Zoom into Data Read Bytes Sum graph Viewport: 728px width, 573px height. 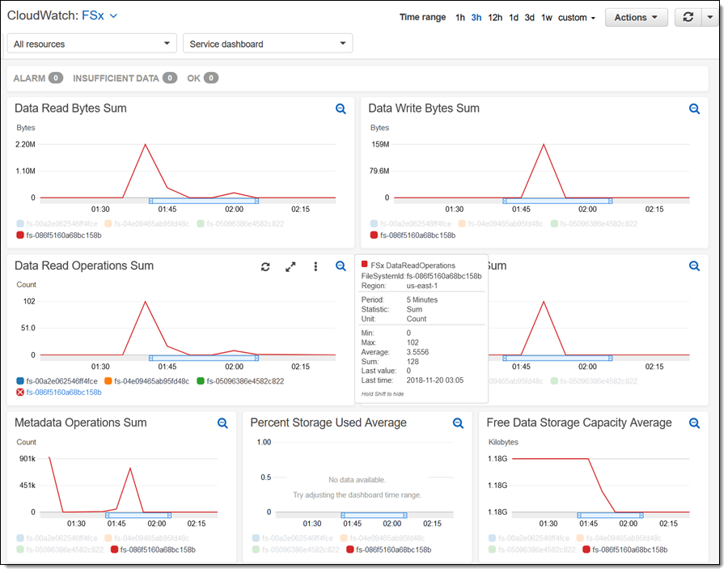coord(341,108)
